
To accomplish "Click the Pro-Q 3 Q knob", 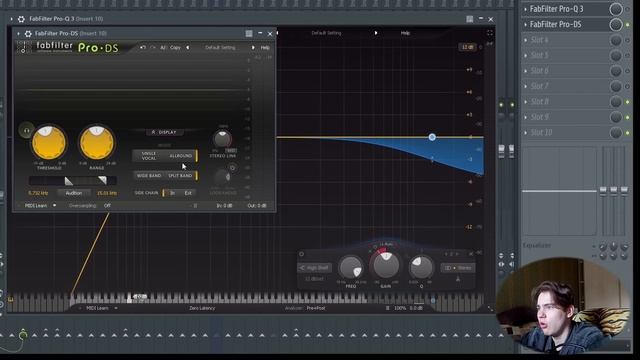I will 421,267.
